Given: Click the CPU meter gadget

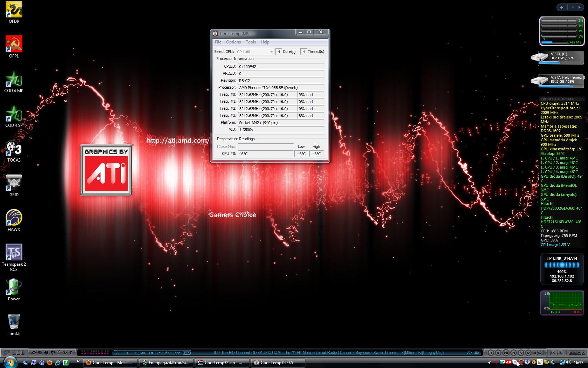Looking at the screenshot, I should pyautogui.click(x=562, y=31).
